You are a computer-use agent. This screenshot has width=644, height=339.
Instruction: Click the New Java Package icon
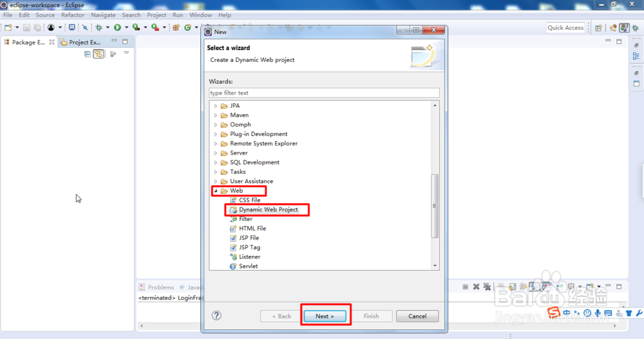point(176,28)
